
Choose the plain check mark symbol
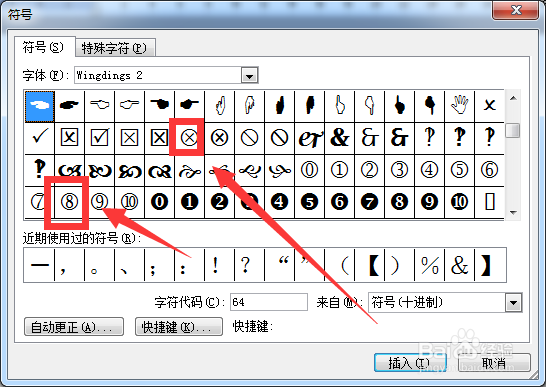(40, 138)
